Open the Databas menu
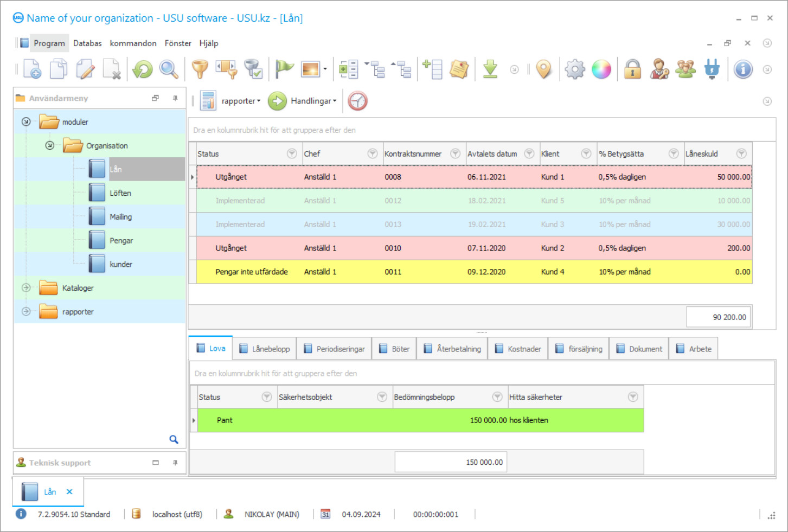Viewport: 788px width, 532px height. click(x=87, y=43)
